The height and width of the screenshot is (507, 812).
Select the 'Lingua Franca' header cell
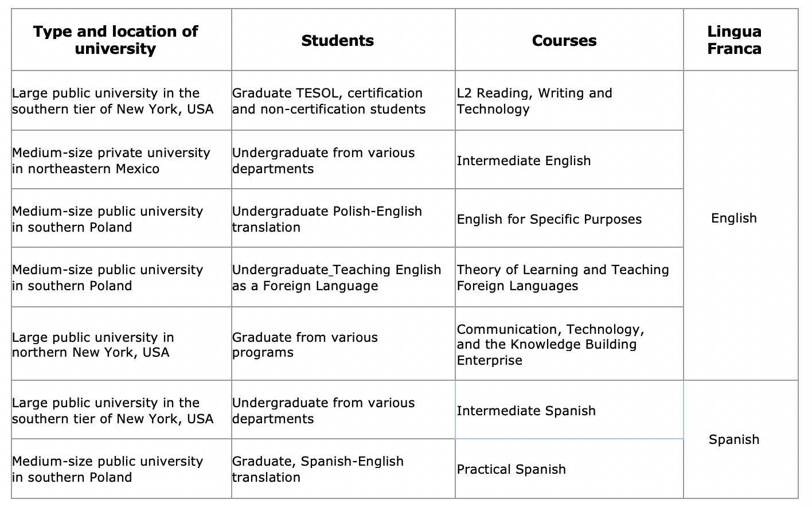tap(734, 40)
